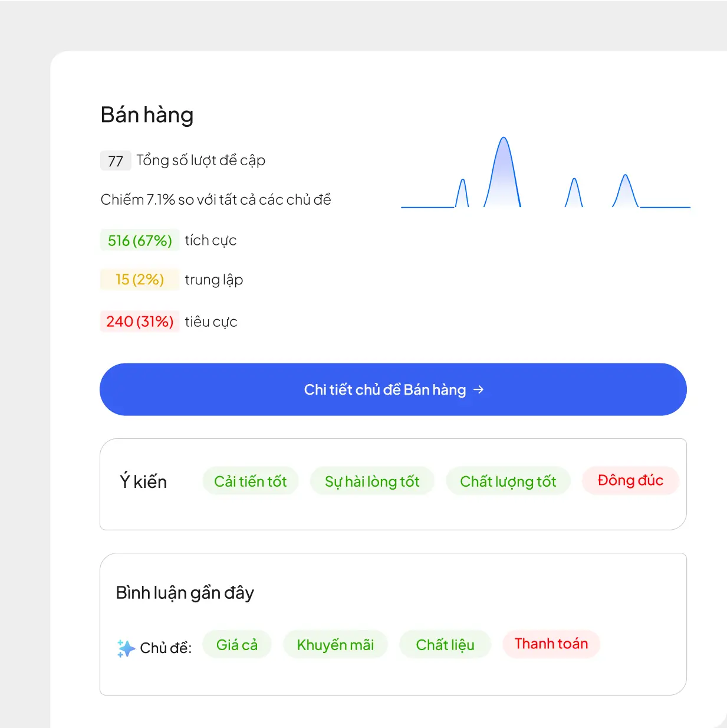727x728 pixels.
Task: Select the Sự hài lòng tốt tag
Action: pyautogui.click(x=372, y=481)
